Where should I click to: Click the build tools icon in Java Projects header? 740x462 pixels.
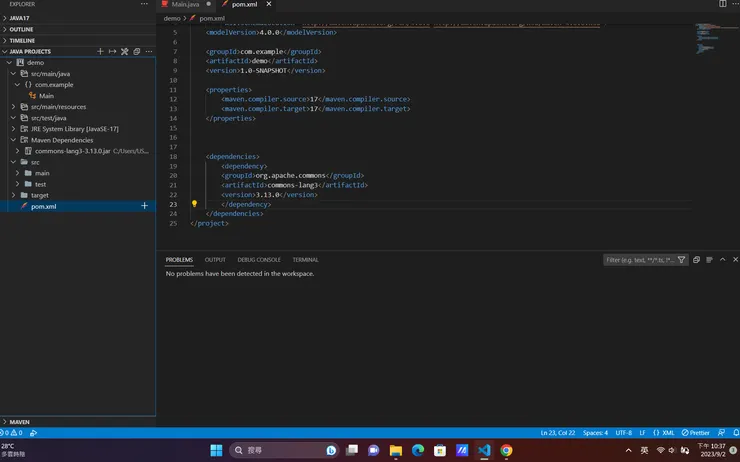tap(125, 51)
